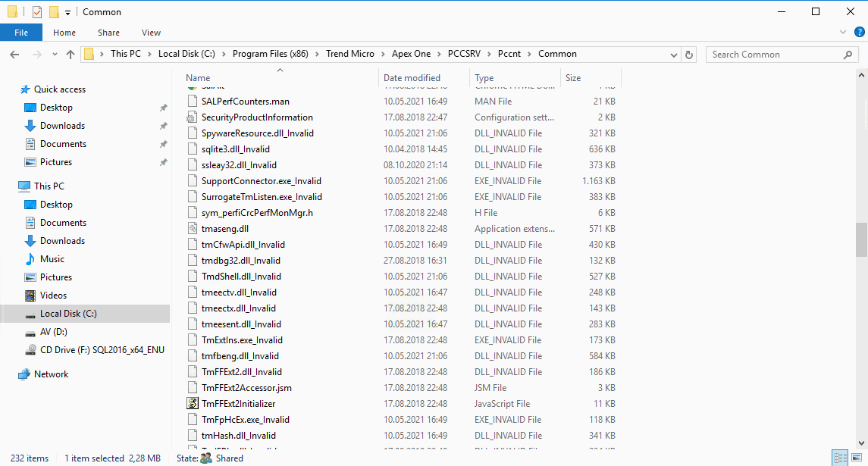Image resolution: width=868 pixels, height=466 pixels.
Task: Click the ribbon Help question mark icon
Action: pyautogui.click(x=859, y=33)
